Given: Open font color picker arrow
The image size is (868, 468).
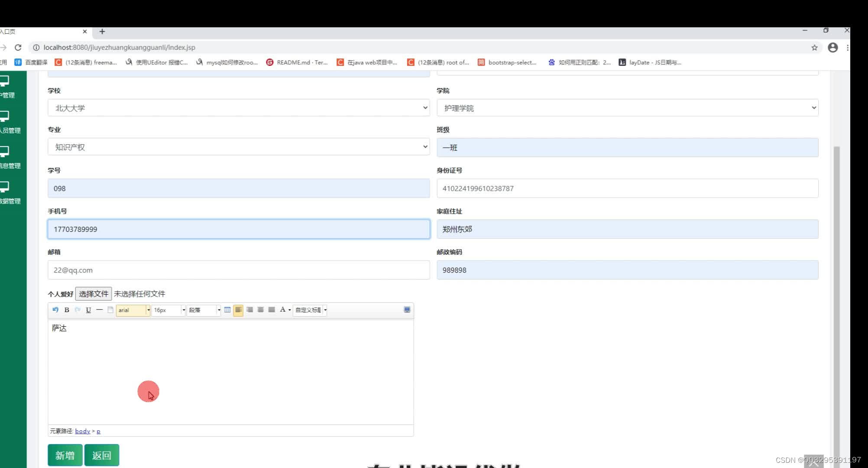Looking at the screenshot, I should 289,310.
